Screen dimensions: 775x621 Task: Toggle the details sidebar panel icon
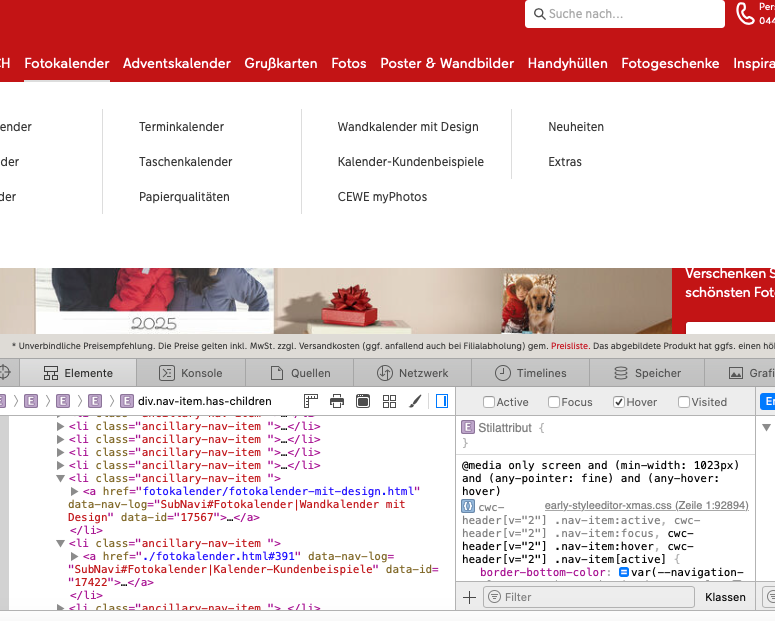pyautogui.click(x=441, y=401)
